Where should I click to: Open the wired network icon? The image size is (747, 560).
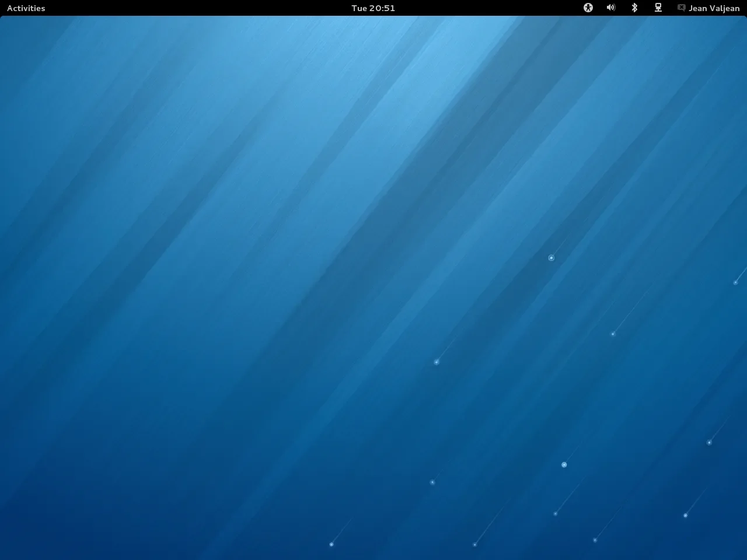click(658, 8)
